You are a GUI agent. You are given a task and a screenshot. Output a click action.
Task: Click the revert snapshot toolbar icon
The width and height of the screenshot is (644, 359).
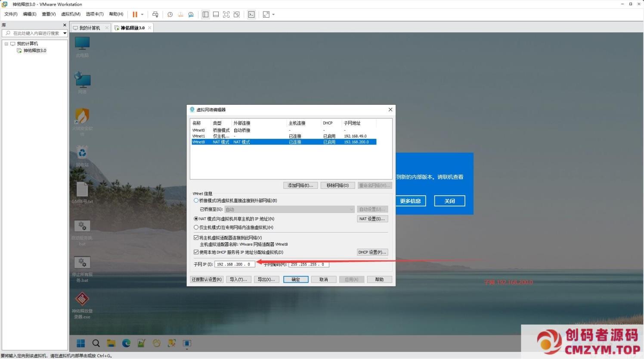coord(180,14)
